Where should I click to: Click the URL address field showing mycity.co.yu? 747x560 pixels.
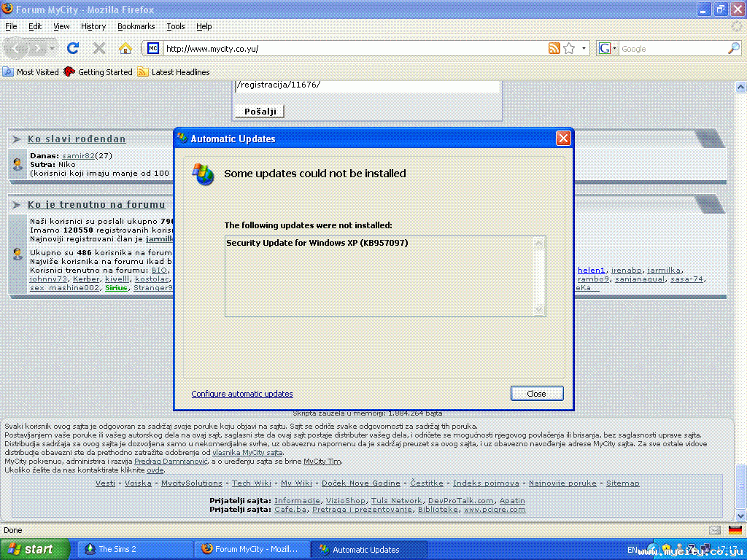(355, 49)
